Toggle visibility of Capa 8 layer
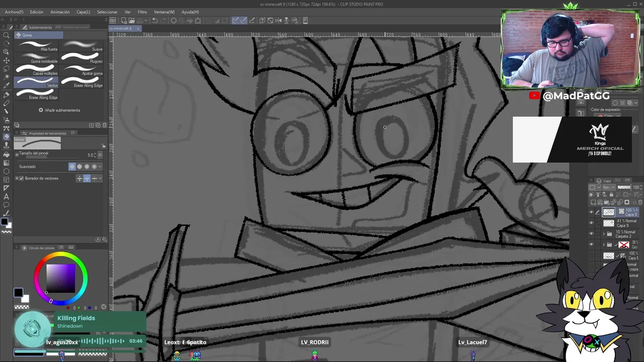 (x=591, y=212)
